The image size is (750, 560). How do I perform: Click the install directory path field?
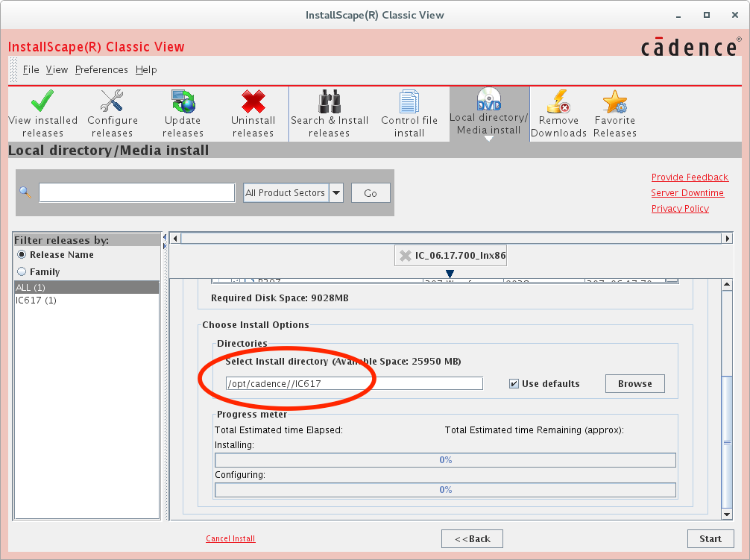354,383
